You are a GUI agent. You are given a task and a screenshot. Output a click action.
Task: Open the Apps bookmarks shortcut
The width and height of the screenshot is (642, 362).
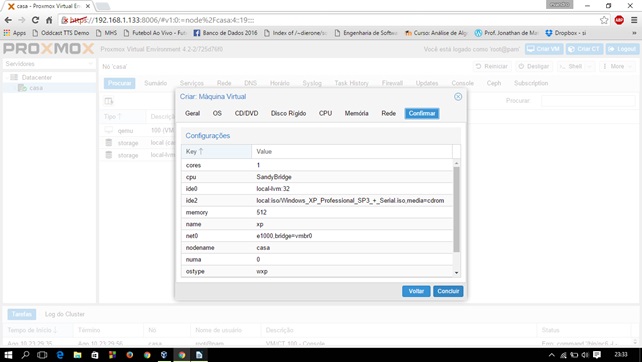(x=14, y=33)
